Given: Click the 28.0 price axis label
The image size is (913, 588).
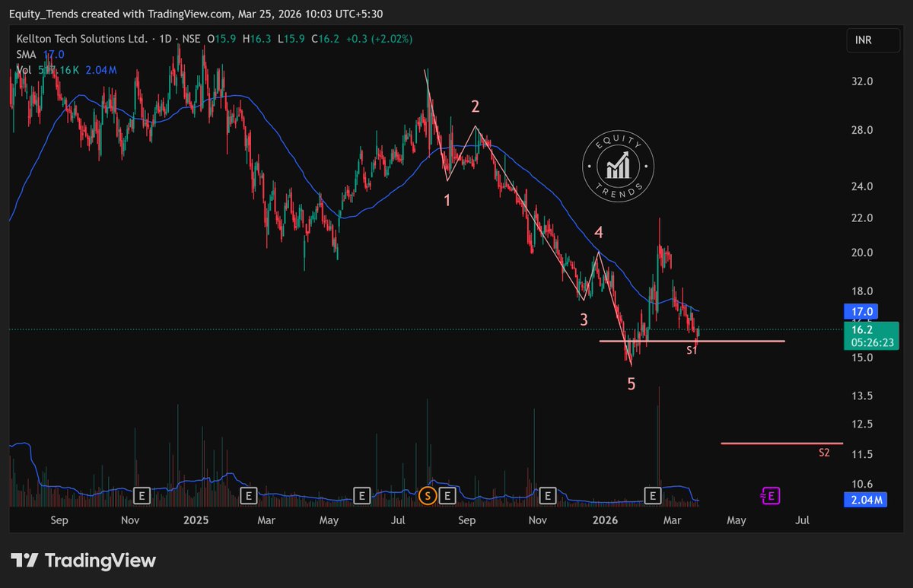Looking at the screenshot, I should [861, 130].
